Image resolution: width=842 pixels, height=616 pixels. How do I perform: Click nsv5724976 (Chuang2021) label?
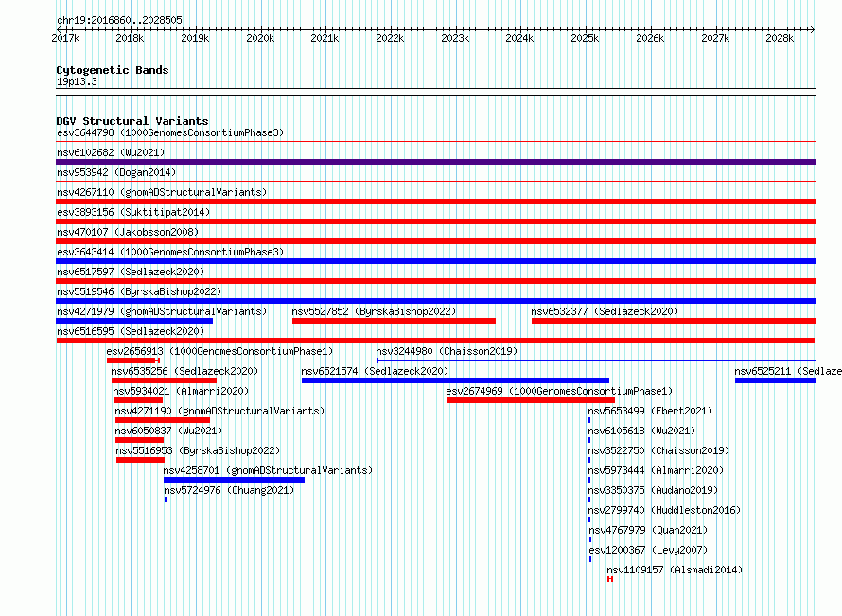point(229,490)
